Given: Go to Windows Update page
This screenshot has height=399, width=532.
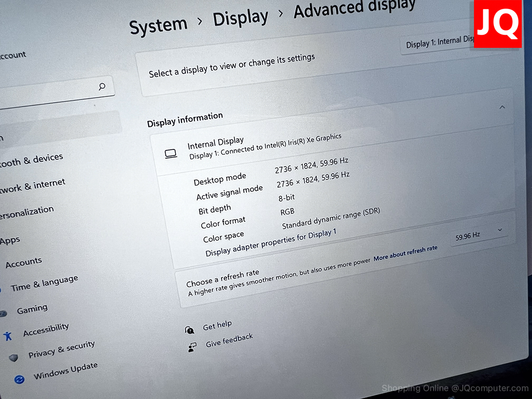Looking at the screenshot, I should point(66,372).
